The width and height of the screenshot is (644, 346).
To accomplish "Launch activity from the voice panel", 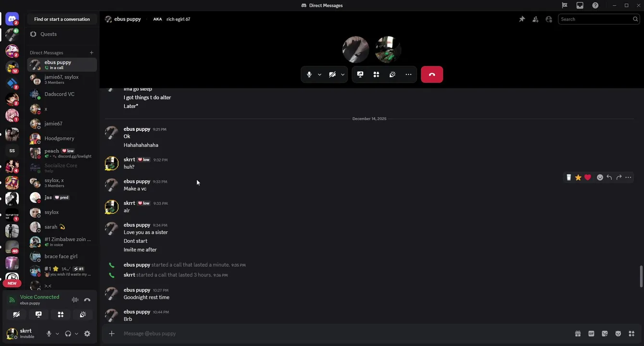I will pos(61,314).
